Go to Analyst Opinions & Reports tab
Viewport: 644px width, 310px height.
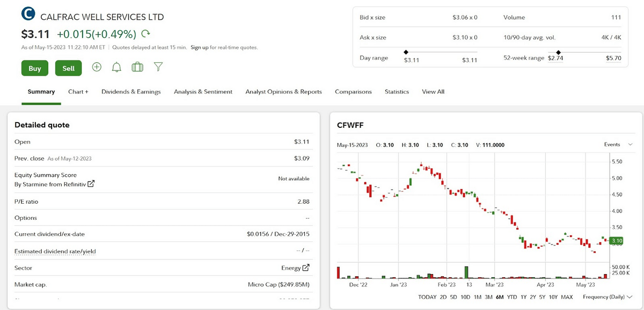pos(283,92)
